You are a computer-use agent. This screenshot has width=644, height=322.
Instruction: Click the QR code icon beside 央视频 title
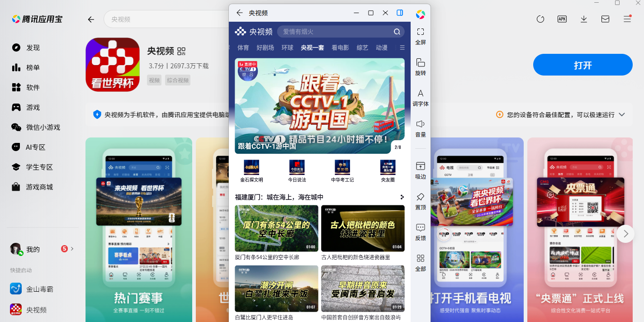point(181,51)
